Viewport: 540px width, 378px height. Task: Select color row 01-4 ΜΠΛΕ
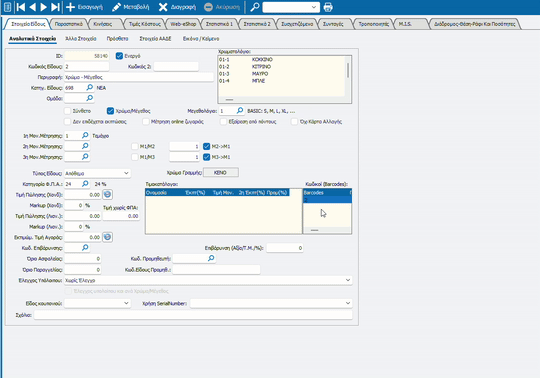[281, 81]
